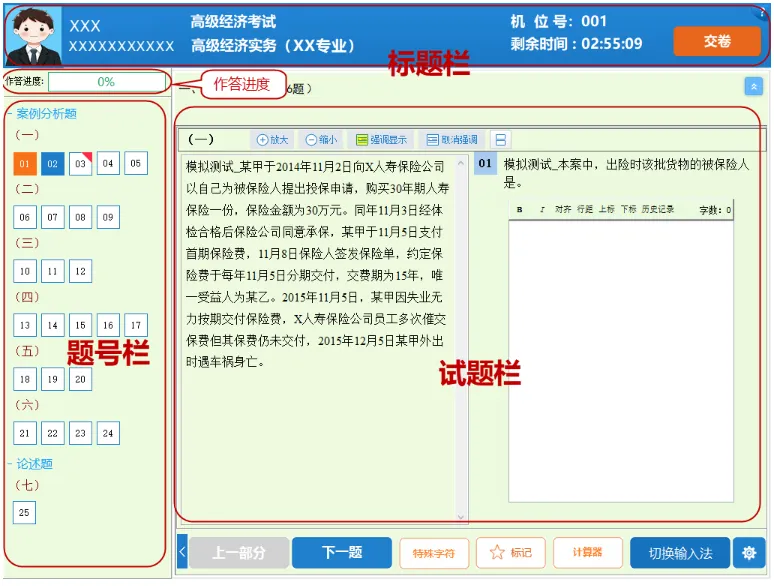Viewport: 774px width, 586px height.
Task: Jump to essay question 25
Action: click(x=24, y=512)
